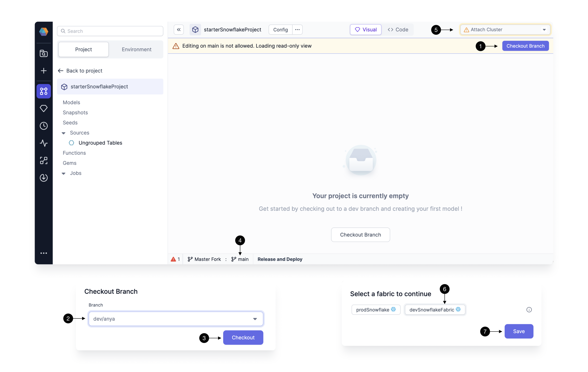The image size is (588, 372).
Task: Open the Config button
Action: (x=280, y=30)
